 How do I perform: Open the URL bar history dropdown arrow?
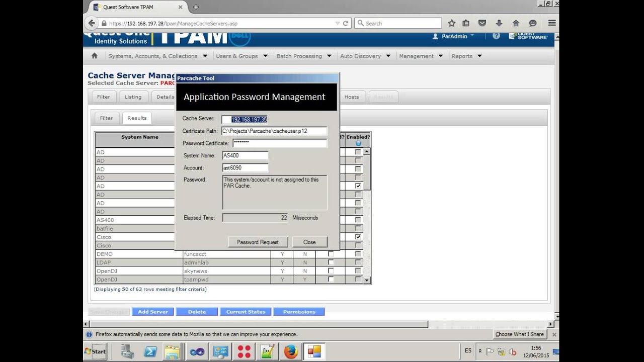(338, 23)
